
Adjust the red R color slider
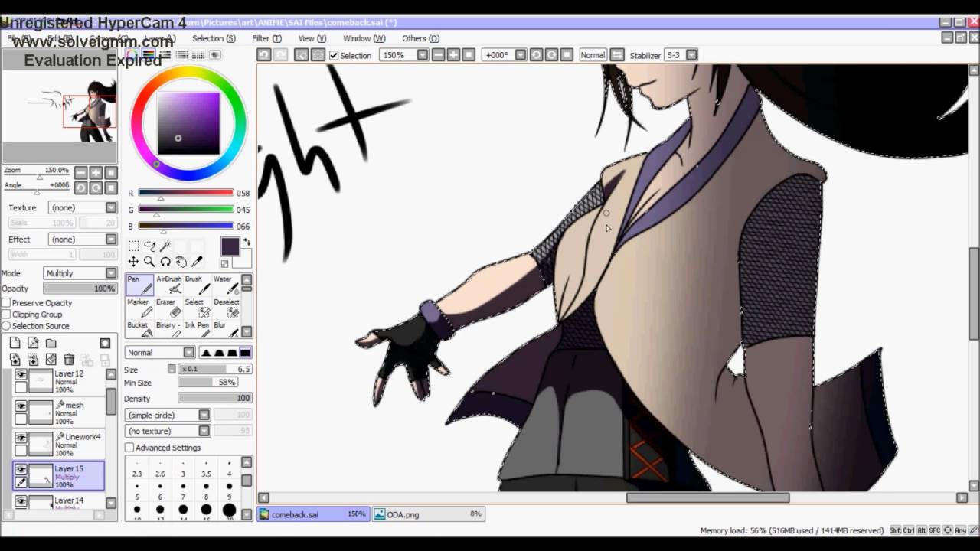185,193
